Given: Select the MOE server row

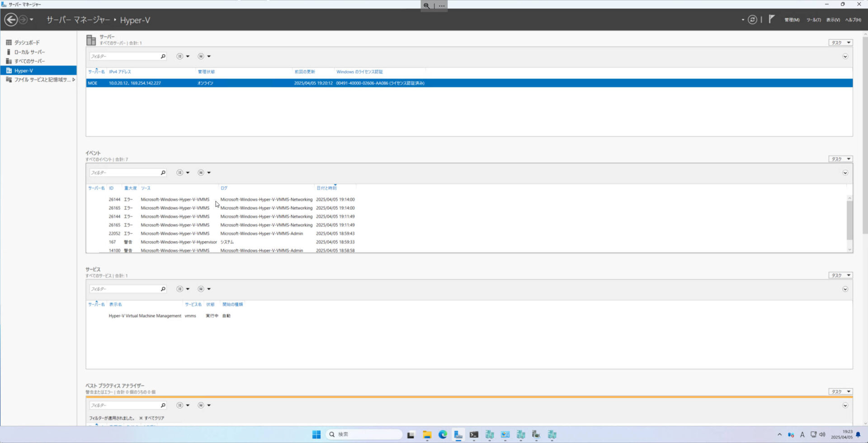Looking at the screenshot, I should 469,83.
